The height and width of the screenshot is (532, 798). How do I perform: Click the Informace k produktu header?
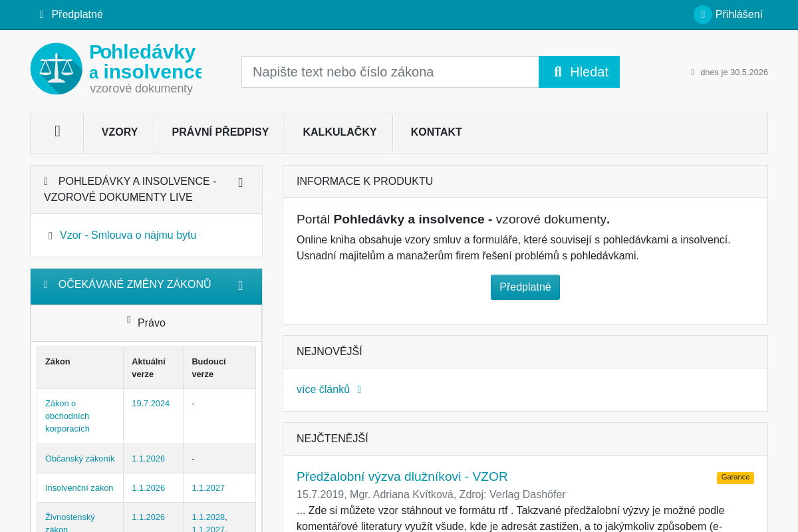coord(364,182)
